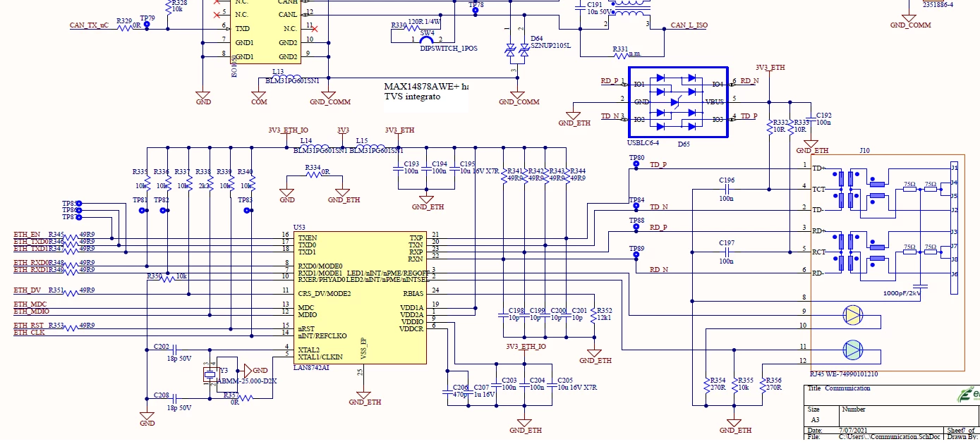Select the SW4 DIP switch symbol
This screenshot has width=980, height=444.
(x=427, y=40)
